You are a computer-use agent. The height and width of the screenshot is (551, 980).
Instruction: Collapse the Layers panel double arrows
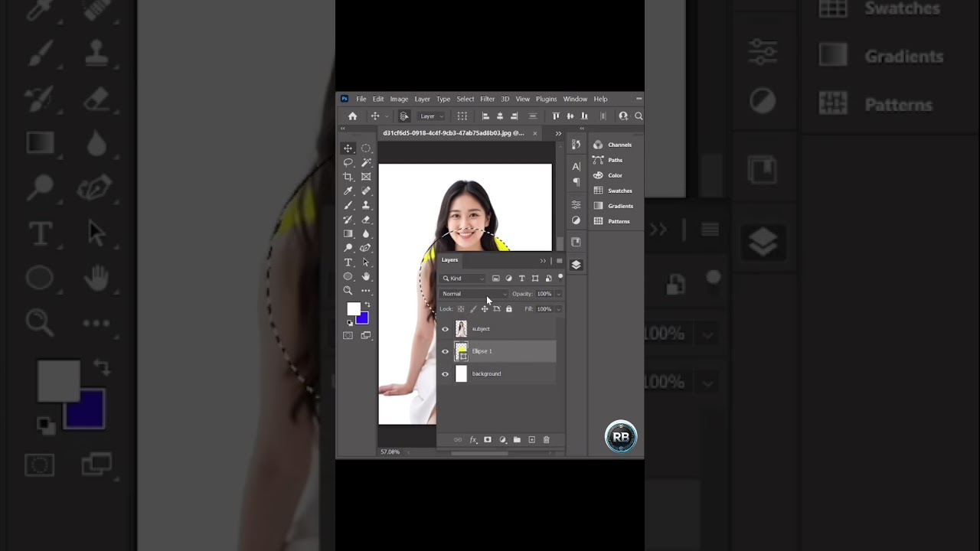point(543,261)
